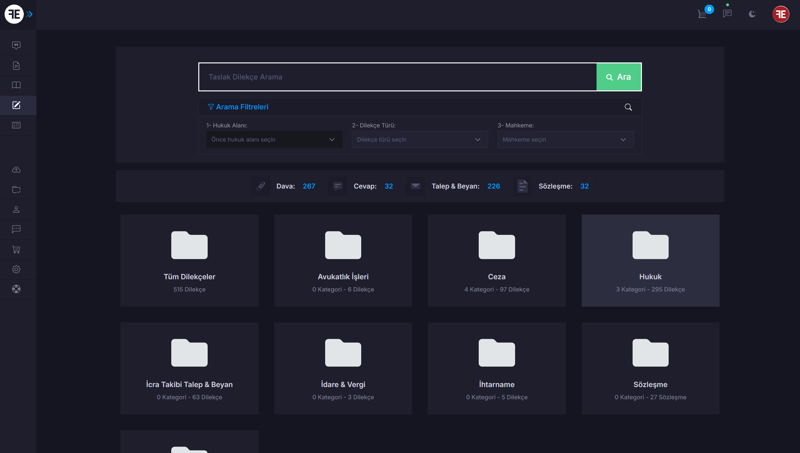Select the Talep & Beyan stat
The width and height of the screenshot is (800, 453).
click(x=465, y=186)
